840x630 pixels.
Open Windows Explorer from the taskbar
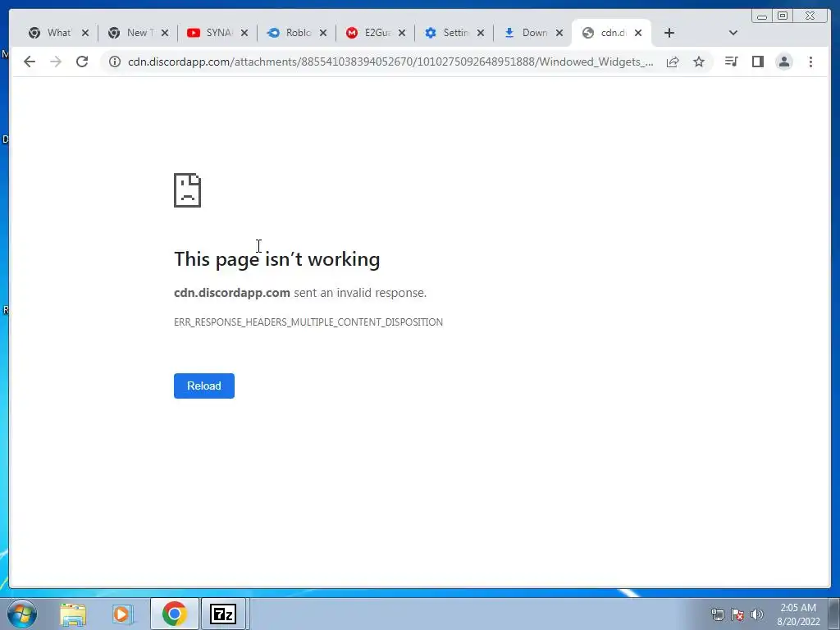point(73,614)
